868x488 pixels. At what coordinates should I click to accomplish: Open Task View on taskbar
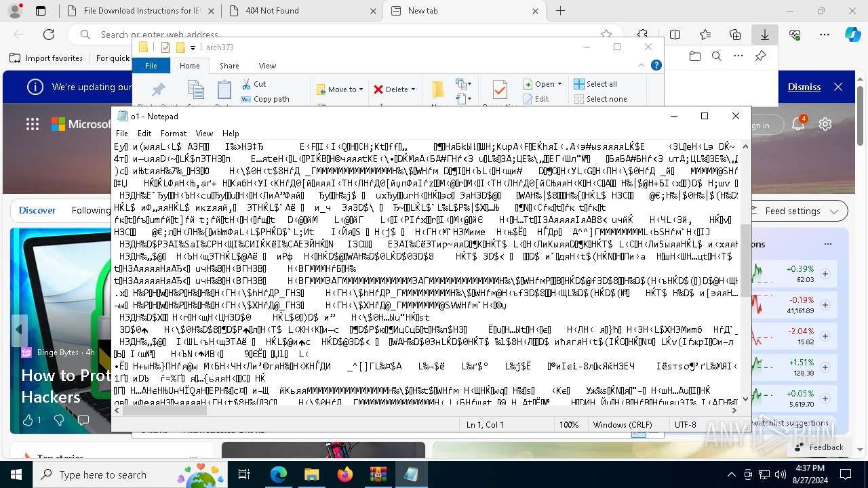pos(245,474)
